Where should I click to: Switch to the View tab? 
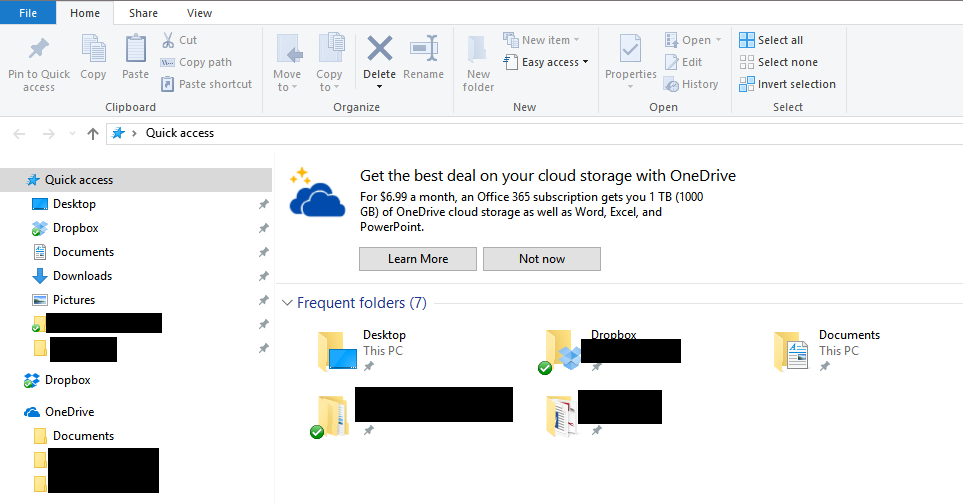pos(199,13)
